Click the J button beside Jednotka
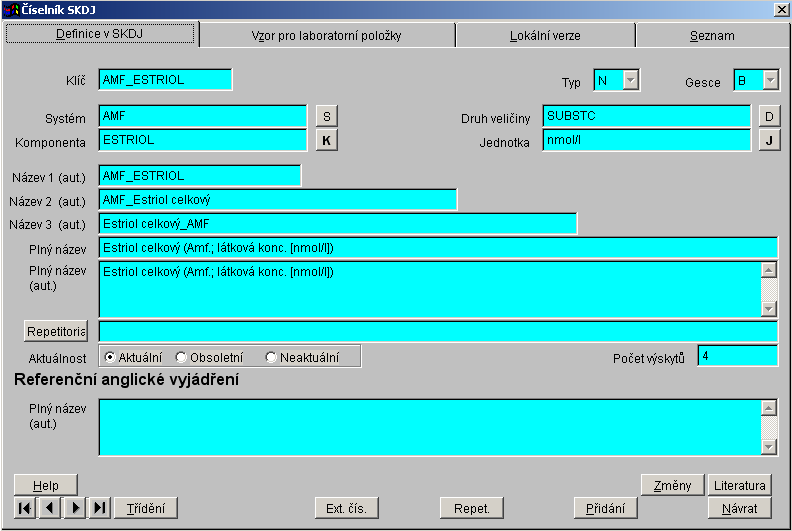 coord(768,140)
